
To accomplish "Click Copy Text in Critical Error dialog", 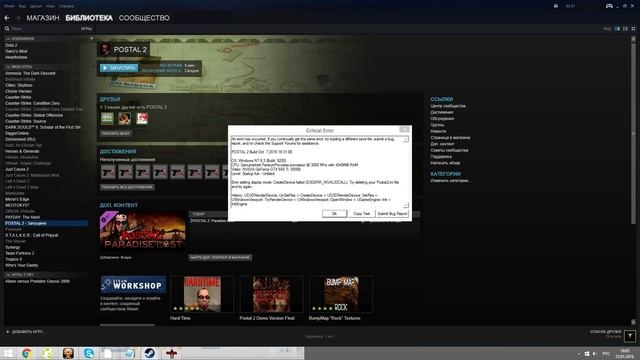I will point(362,213).
